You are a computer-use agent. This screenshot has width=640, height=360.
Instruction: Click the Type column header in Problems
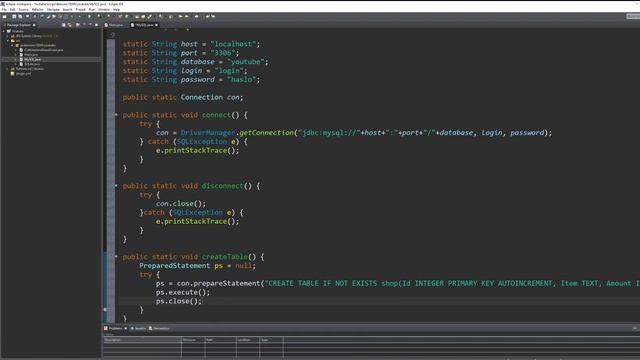pyautogui.click(x=271, y=340)
